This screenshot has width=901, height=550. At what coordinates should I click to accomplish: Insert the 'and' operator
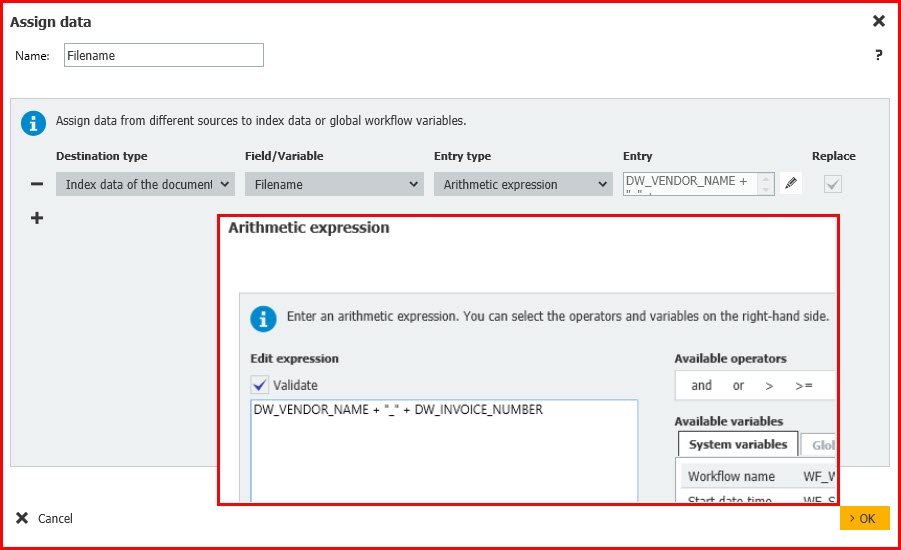701,386
